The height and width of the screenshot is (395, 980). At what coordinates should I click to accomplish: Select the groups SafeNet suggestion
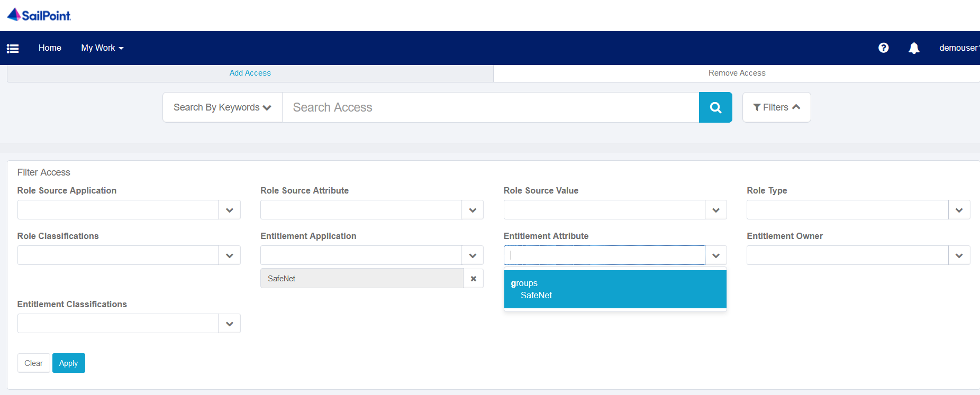[615, 289]
